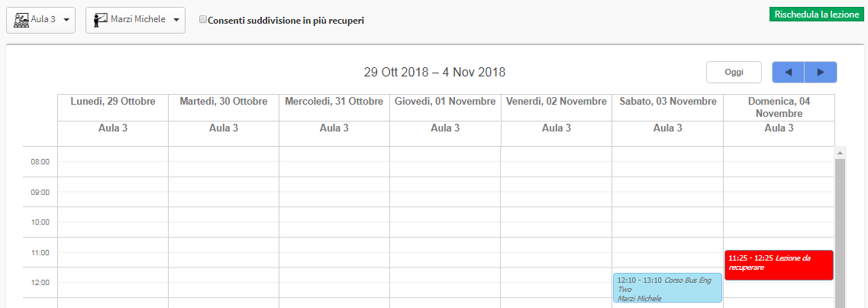Open the Marzi Michele dropdown caret
Screen dimensions: 868x308
point(176,20)
